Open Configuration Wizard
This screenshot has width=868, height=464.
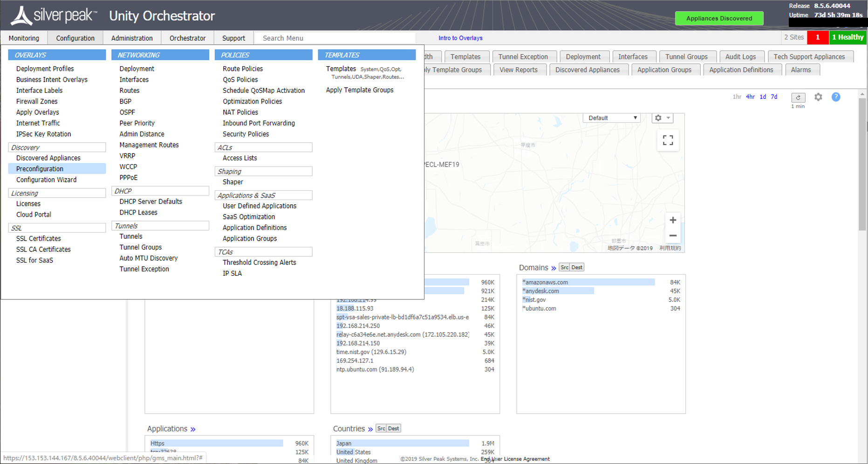47,180
